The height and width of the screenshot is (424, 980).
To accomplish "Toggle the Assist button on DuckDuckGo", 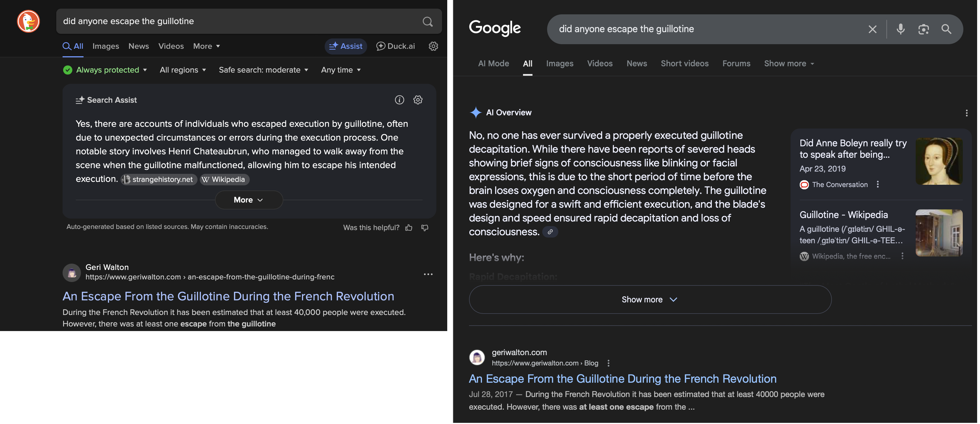I will pos(345,46).
